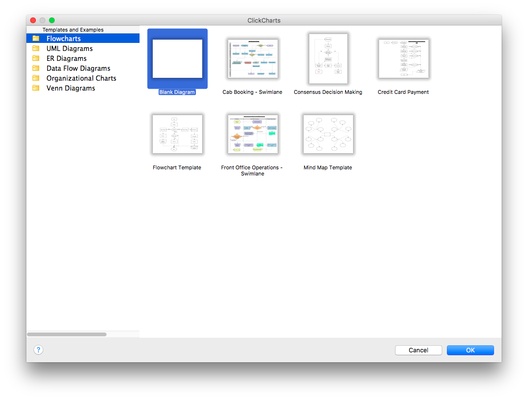Image resolution: width=528 pixels, height=400 pixels.
Task: Click the Organizational Charts folder icon
Action: (x=36, y=78)
